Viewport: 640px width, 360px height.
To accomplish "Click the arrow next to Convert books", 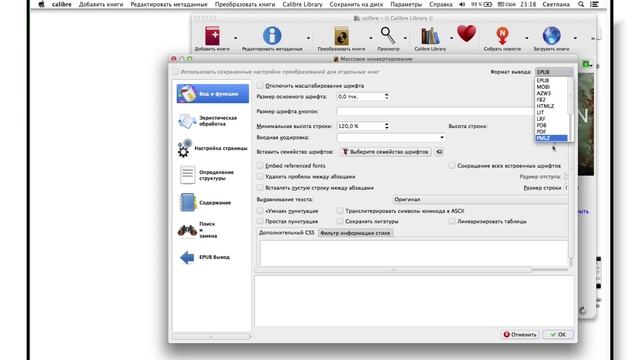I will click(x=371, y=38).
